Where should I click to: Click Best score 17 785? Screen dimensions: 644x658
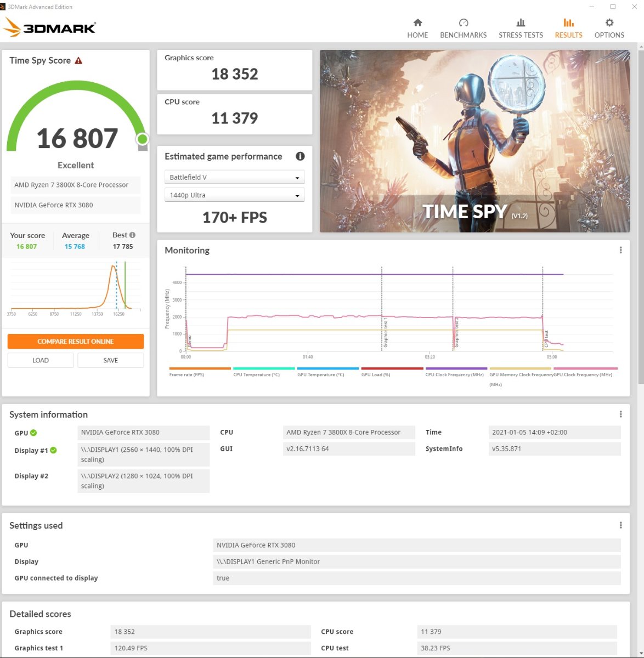123,247
